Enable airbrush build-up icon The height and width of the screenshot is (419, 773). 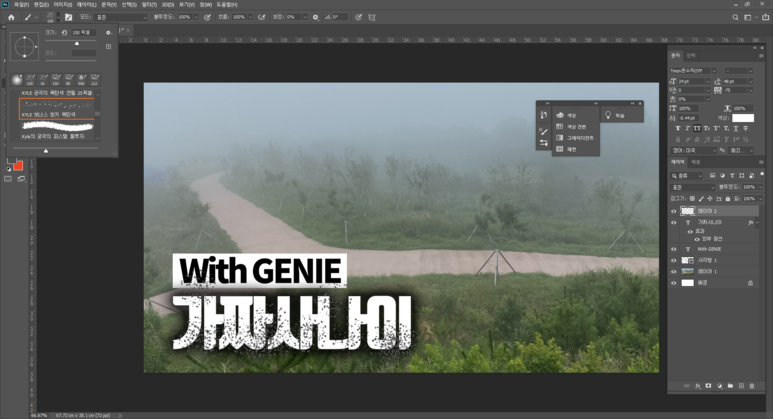click(x=262, y=17)
